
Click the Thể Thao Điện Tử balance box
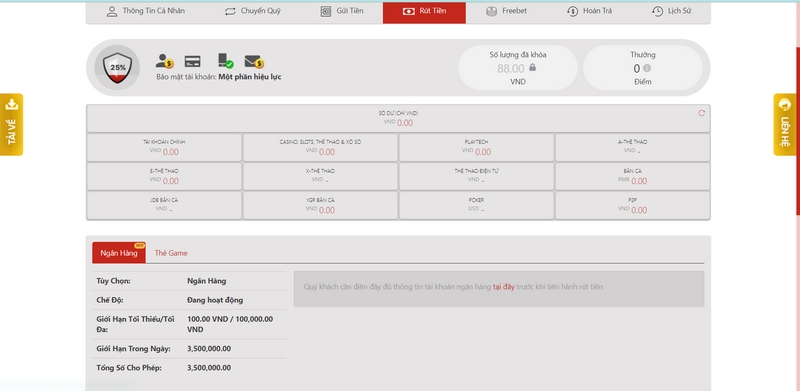[477, 177]
